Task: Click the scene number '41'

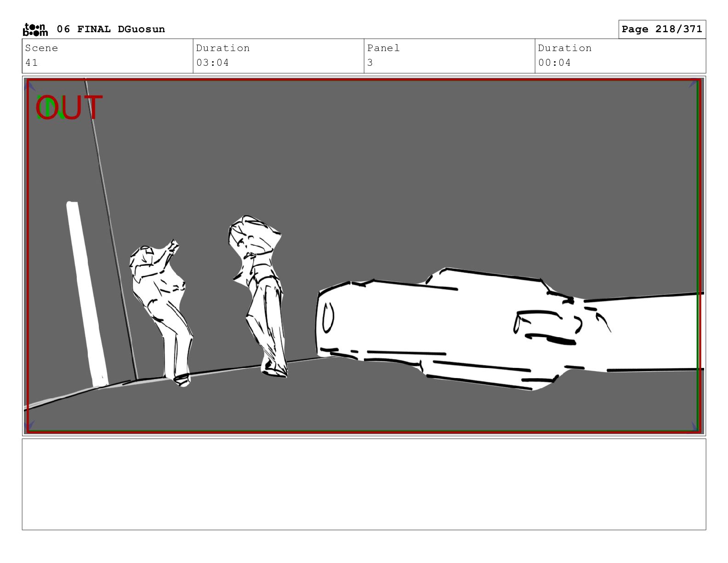Action: pyautogui.click(x=32, y=63)
